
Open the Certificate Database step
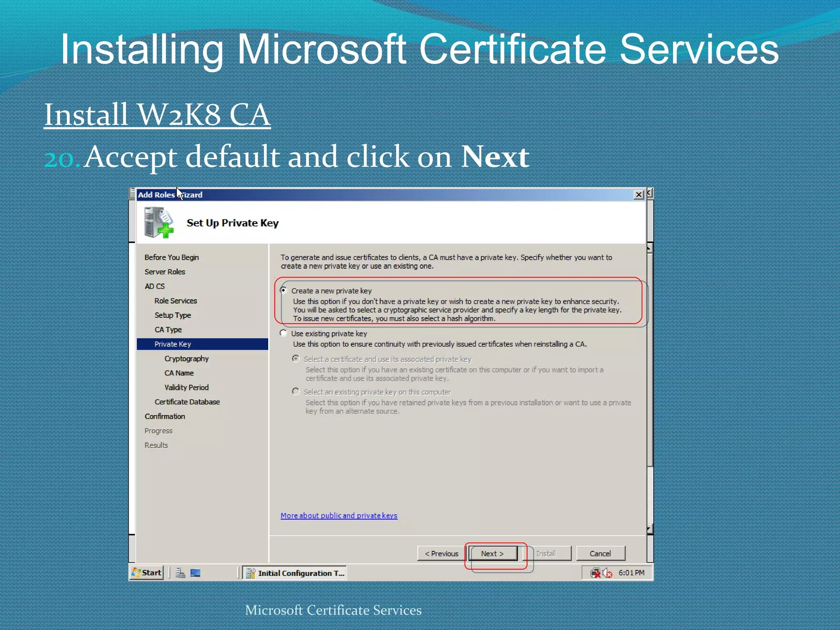click(187, 402)
